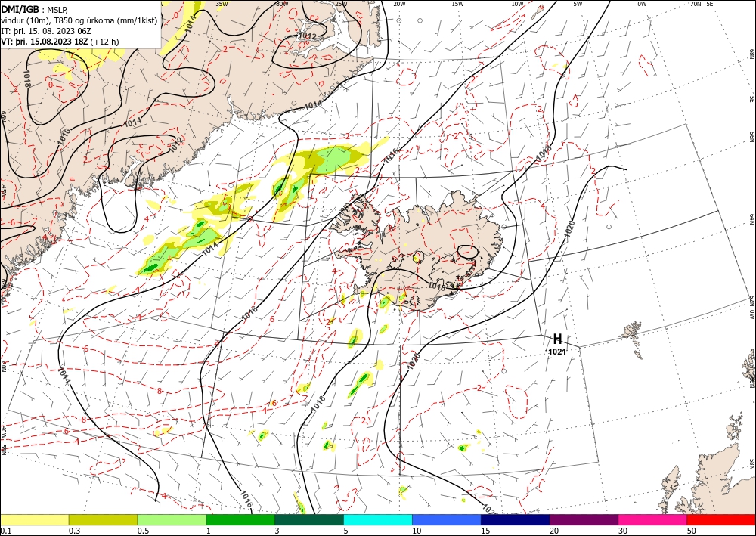Viewport: 756px width, 536px height.
Task: Click the 68N latitude label
Action: pos(751,54)
